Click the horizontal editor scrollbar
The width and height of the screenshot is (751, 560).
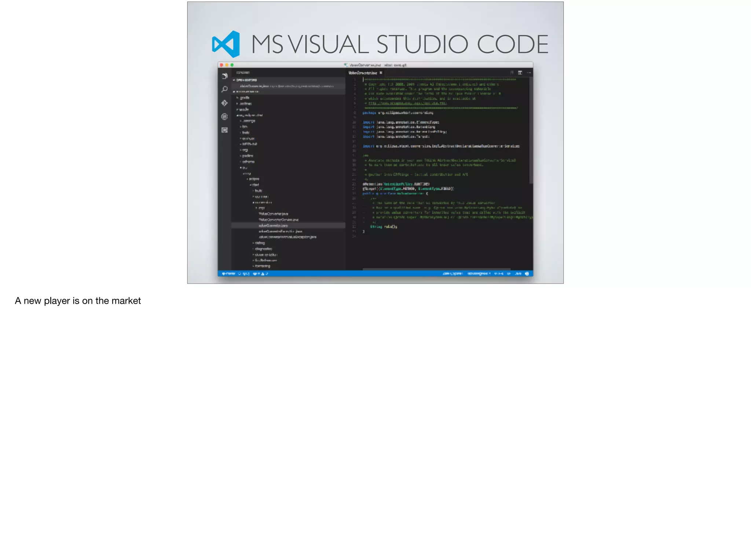(436, 269)
